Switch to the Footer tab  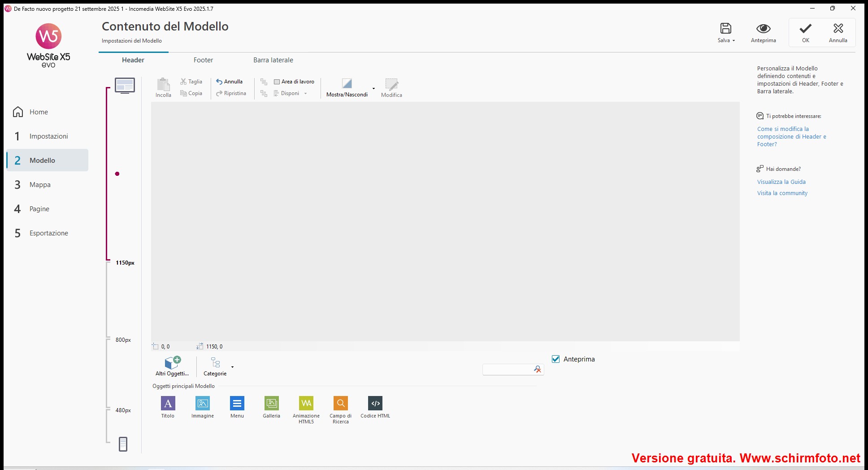203,60
